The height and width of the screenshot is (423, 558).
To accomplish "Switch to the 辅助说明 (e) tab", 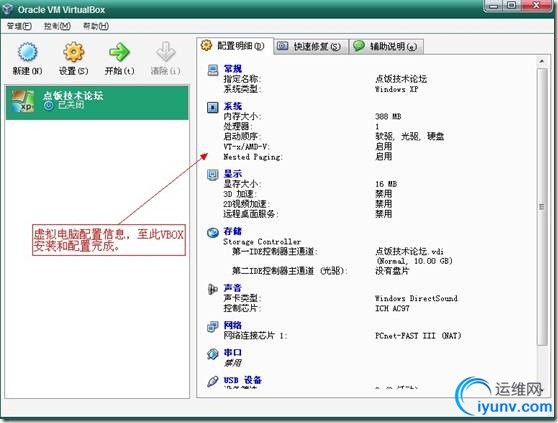I will [387, 46].
